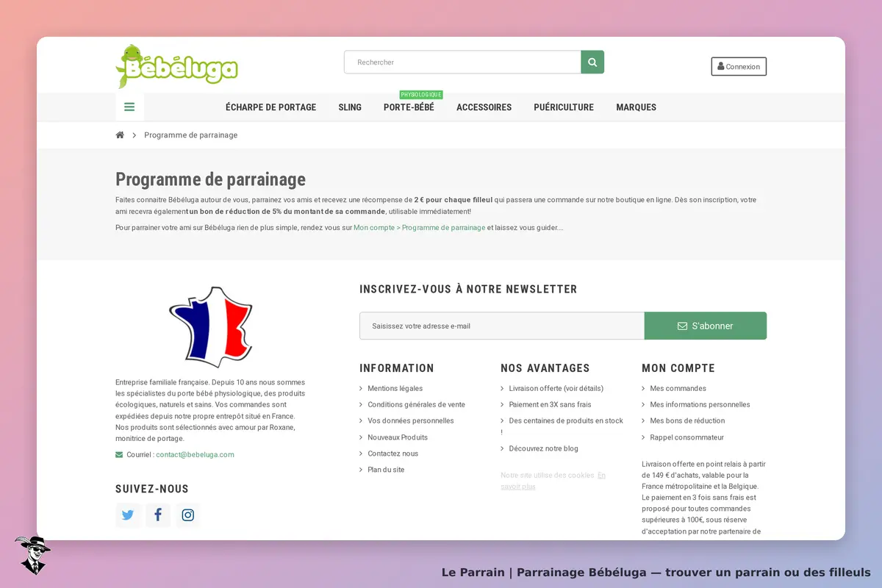Click Programme de parrainage breadcrumb text
The image size is (882, 588).
click(x=191, y=135)
